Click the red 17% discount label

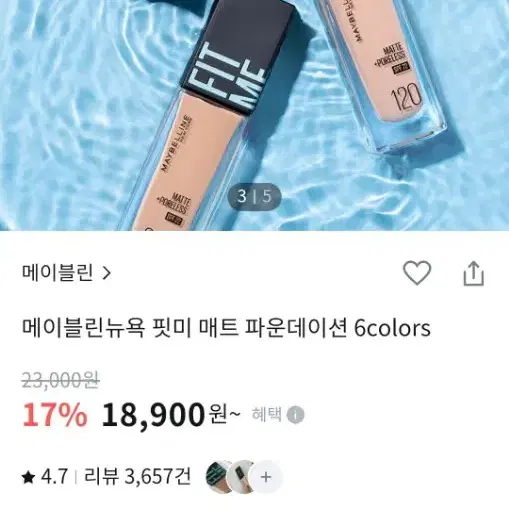(x=55, y=415)
